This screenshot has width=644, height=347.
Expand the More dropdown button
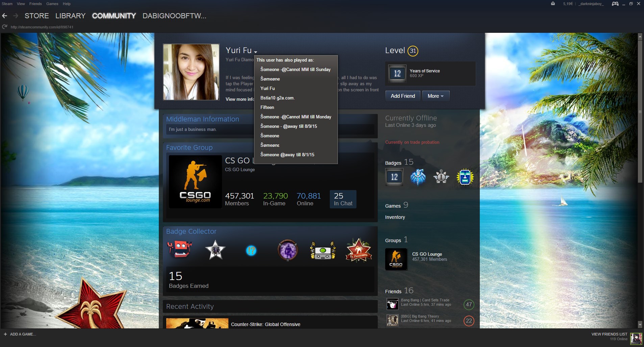pyautogui.click(x=435, y=96)
